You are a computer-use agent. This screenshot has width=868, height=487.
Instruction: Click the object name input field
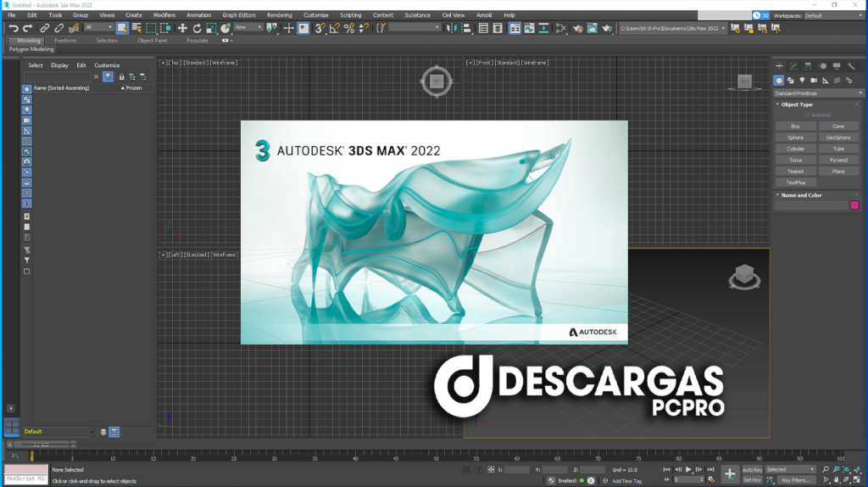(x=811, y=205)
